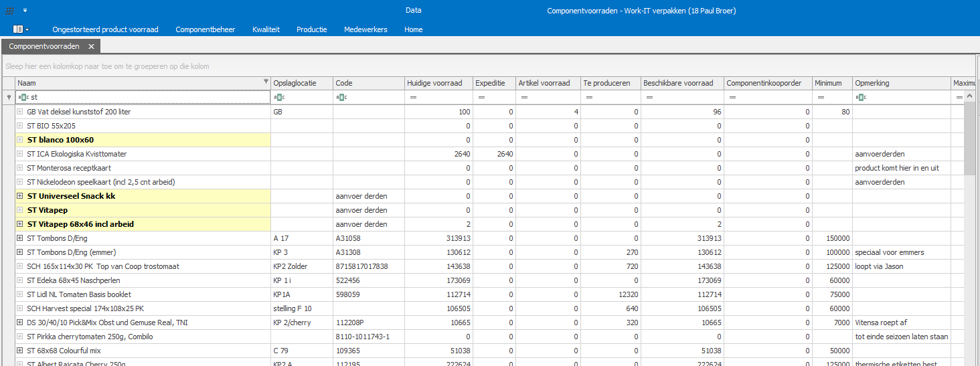Expand the ST 68x68 Colourful mix row
Screen dimensions: 980x366
(20, 351)
